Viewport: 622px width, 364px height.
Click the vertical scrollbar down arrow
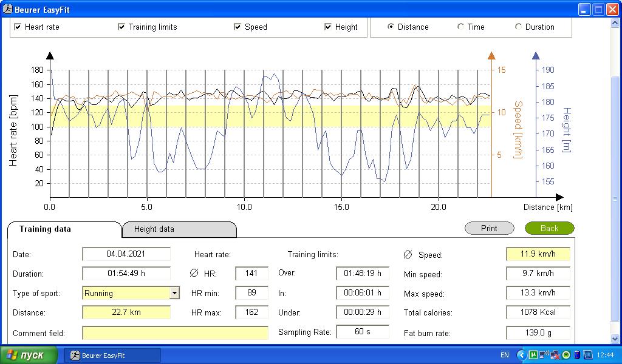click(615, 339)
